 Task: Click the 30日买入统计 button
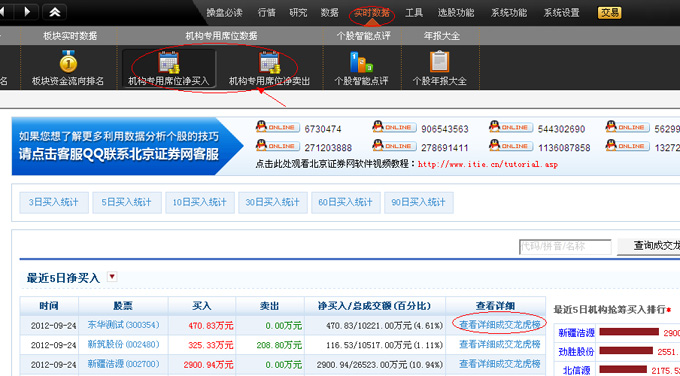(x=273, y=203)
